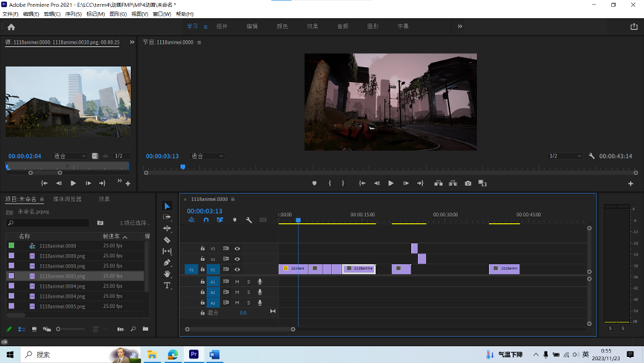Switch to the 编辑 workspace tab
Viewport: 644px width, 363px height.
pyautogui.click(x=252, y=26)
